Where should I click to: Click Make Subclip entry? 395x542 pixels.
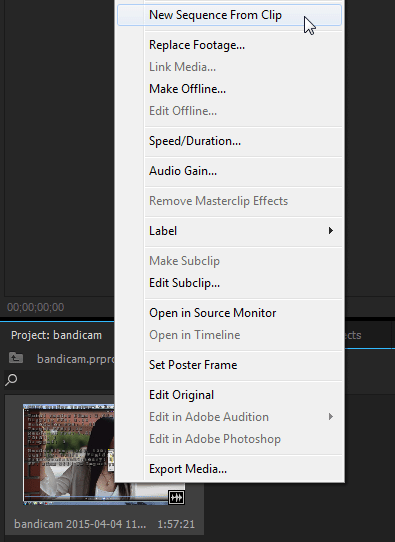[229, 261]
